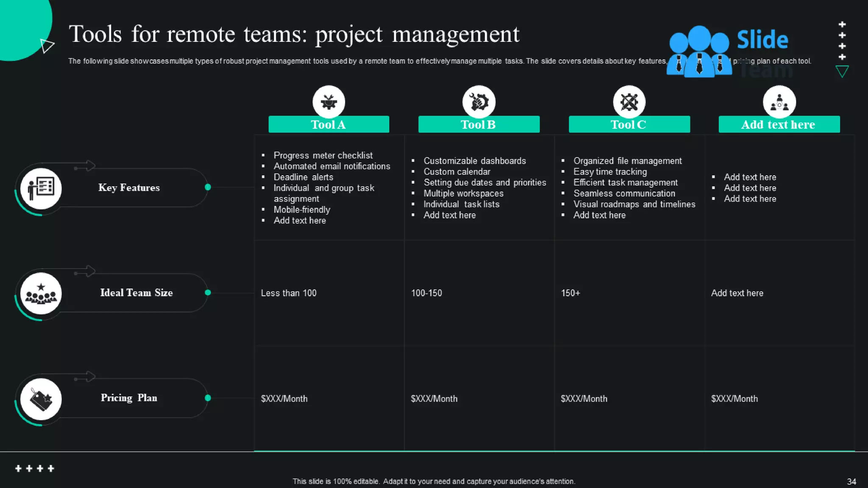Click the green down-pointing triangle at top right

point(842,71)
